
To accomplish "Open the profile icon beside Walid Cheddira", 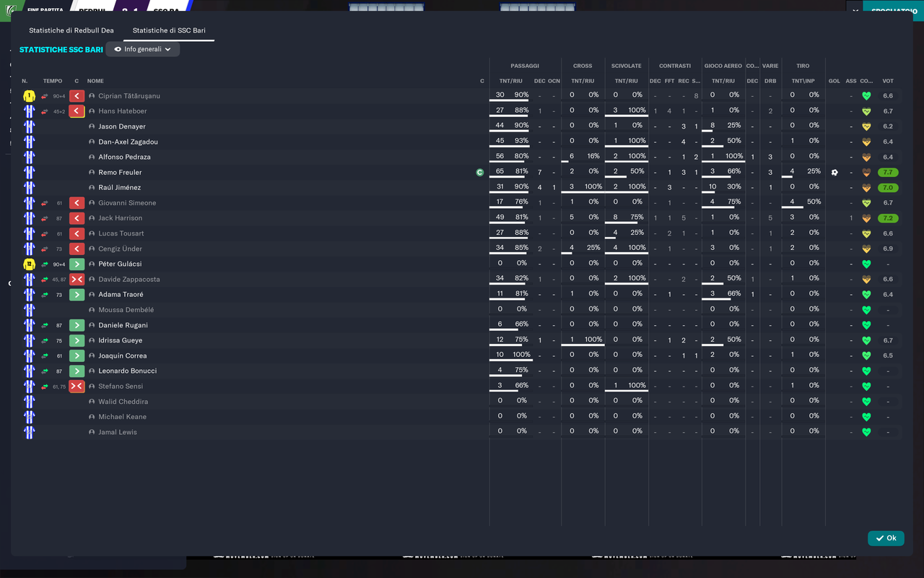I will [92, 402].
